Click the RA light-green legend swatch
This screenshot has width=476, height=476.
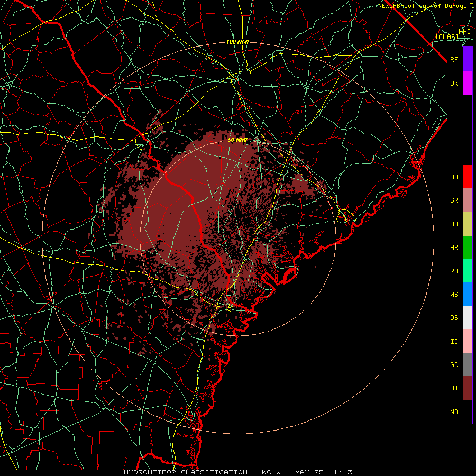click(x=467, y=271)
